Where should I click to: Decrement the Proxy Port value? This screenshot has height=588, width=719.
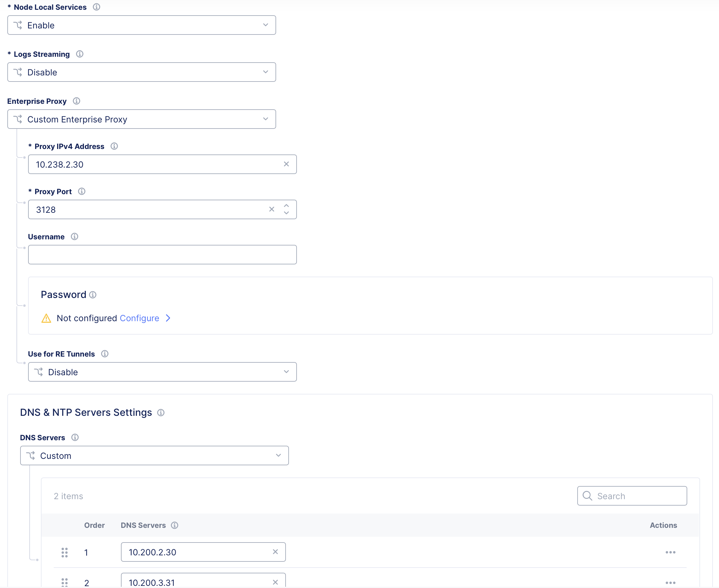tap(287, 213)
